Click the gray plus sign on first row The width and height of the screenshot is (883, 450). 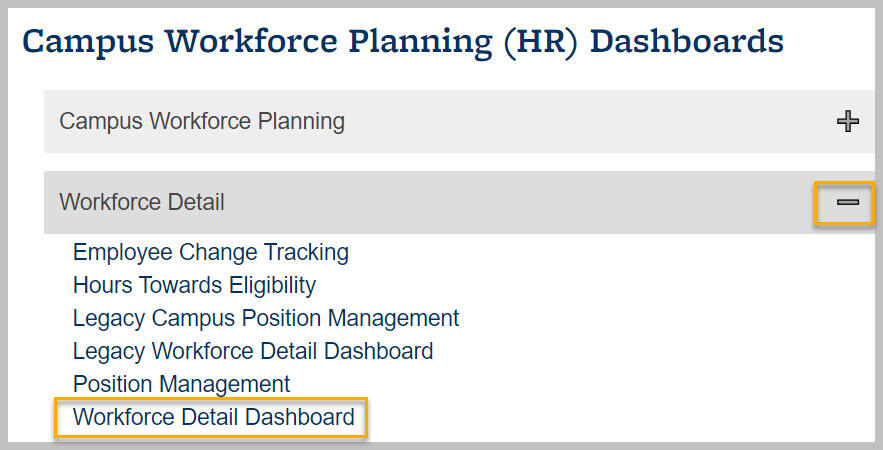(x=848, y=121)
